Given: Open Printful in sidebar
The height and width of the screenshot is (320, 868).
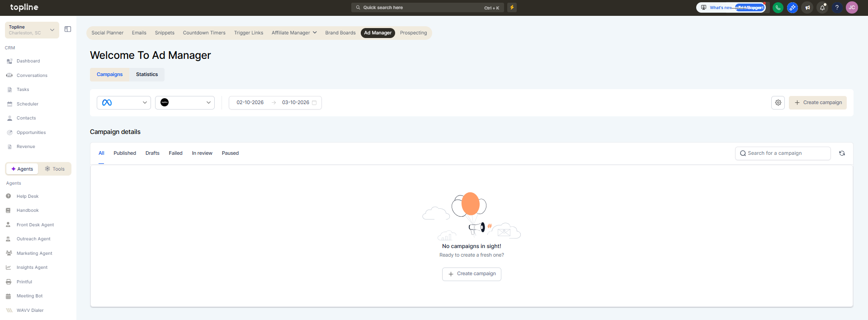Looking at the screenshot, I should point(24,282).
